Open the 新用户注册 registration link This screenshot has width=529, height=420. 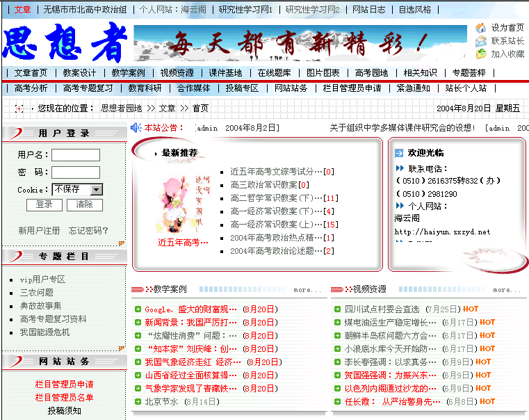[x=39, y=231]
